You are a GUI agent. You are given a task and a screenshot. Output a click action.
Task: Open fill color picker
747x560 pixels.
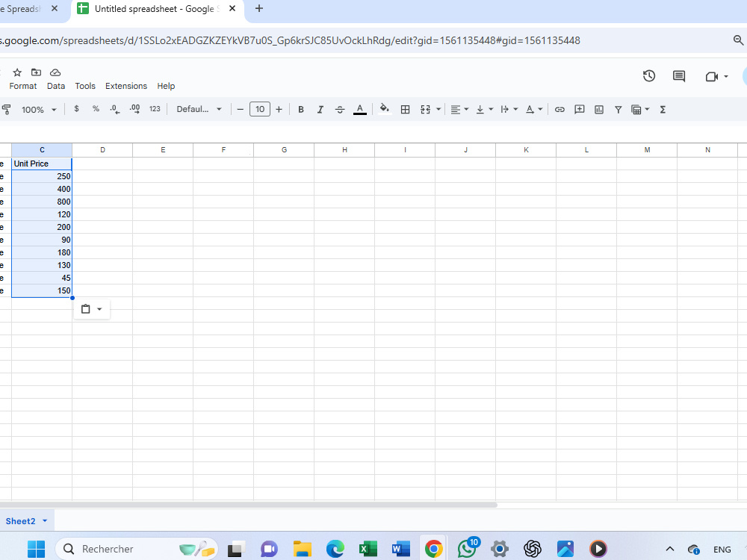point(385,109)
